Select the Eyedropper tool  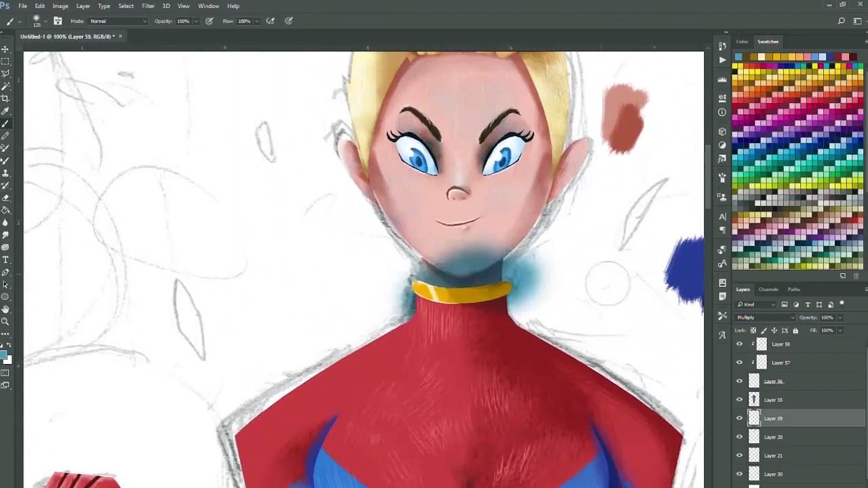pos(5,111)
